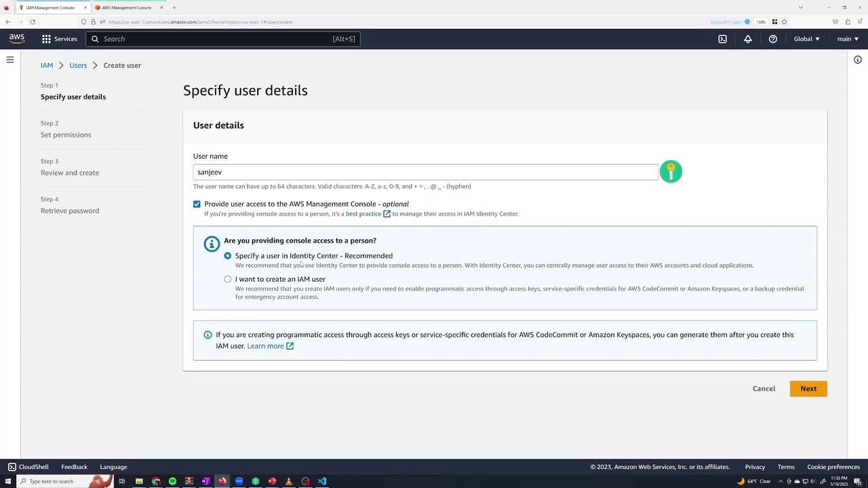Open the Learn more link
Viewport: 868px width, 488px height.
pyautogui.click(x=270, y=346)
